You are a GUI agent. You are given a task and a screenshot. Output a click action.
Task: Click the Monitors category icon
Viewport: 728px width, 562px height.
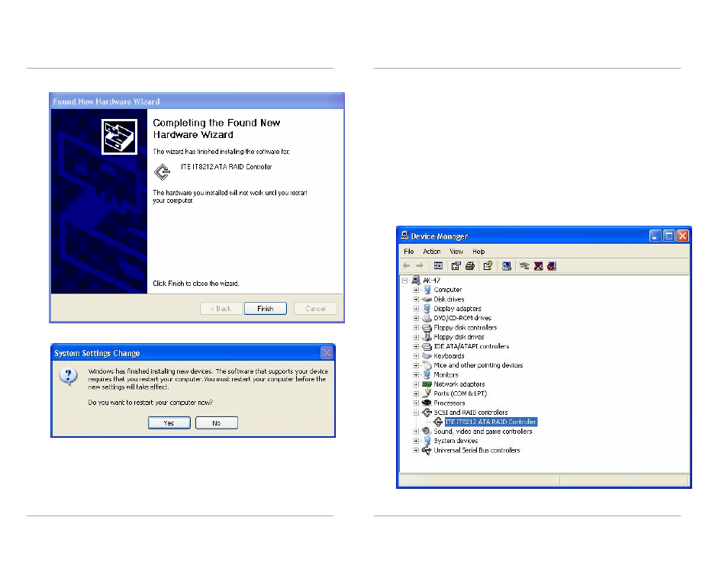(x=427, y=374)
